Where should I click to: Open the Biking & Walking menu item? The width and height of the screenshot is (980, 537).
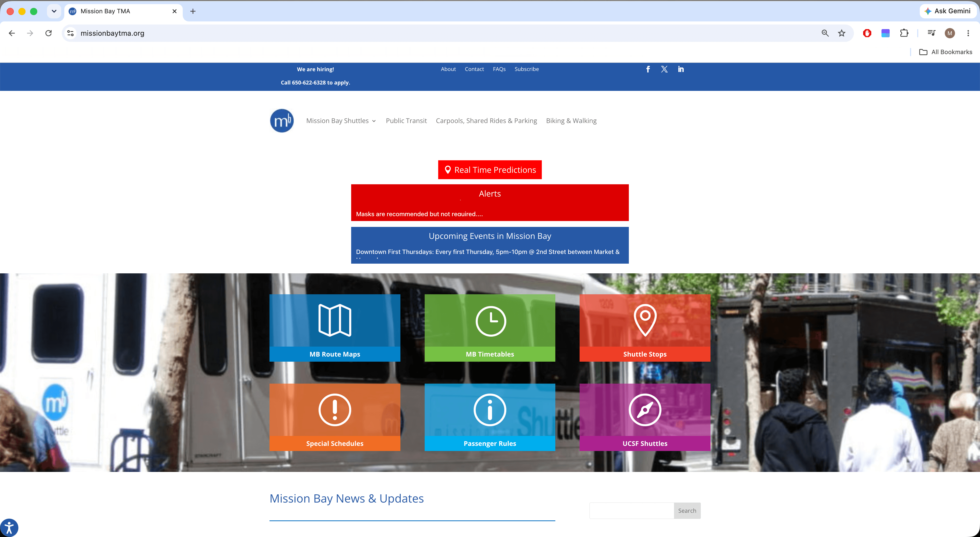click(571, 121)
